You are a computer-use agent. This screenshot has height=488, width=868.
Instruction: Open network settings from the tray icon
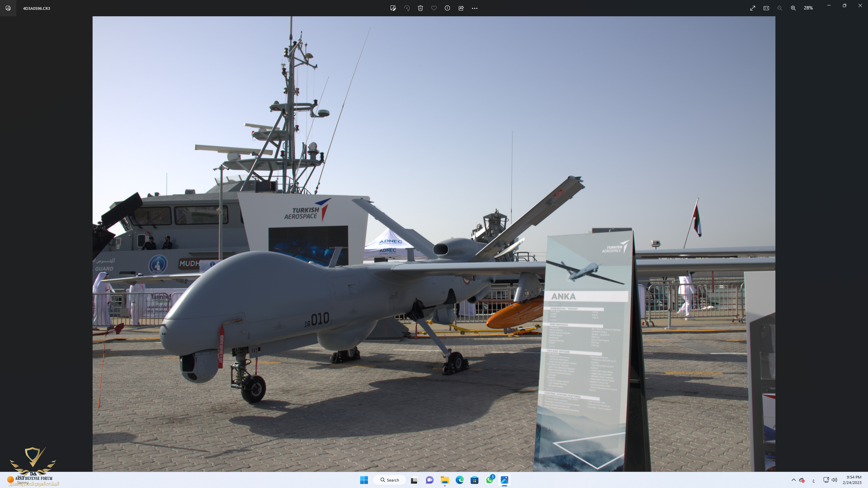click(x=826, y=480)
